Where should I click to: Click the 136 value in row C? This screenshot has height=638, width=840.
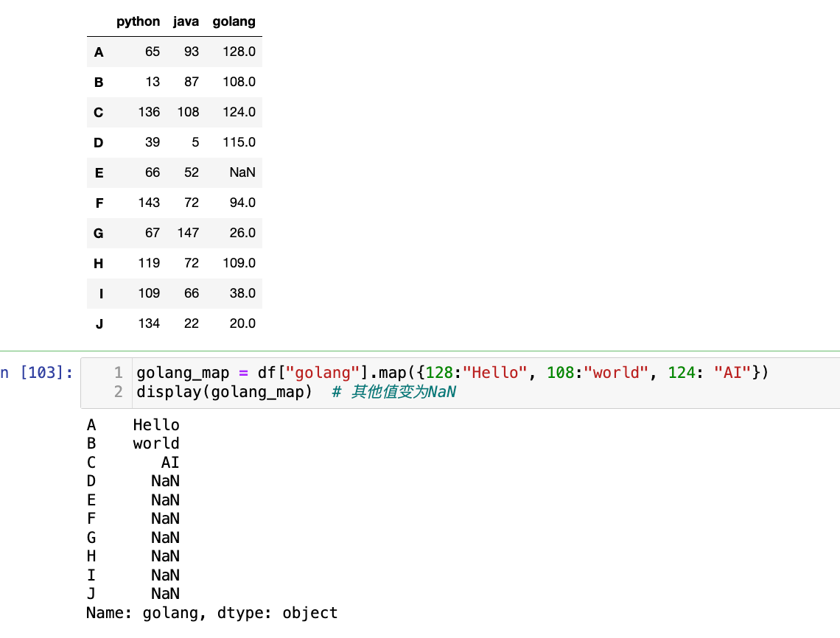click(149, 112)
